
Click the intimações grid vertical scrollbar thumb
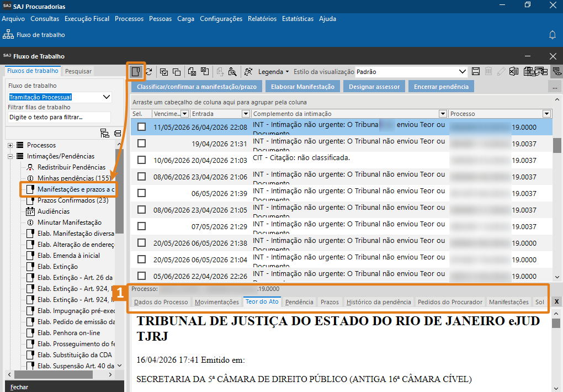point(557,145)
